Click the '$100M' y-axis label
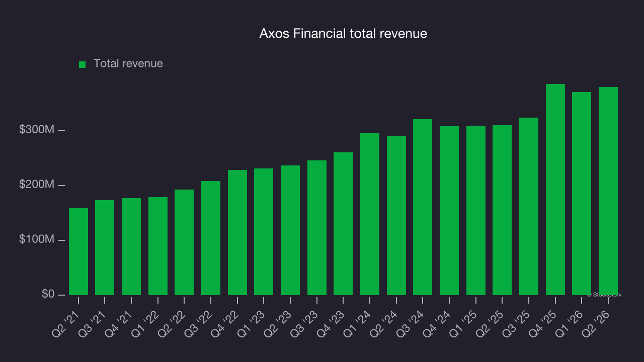644x362 pixels. [36, 239]
